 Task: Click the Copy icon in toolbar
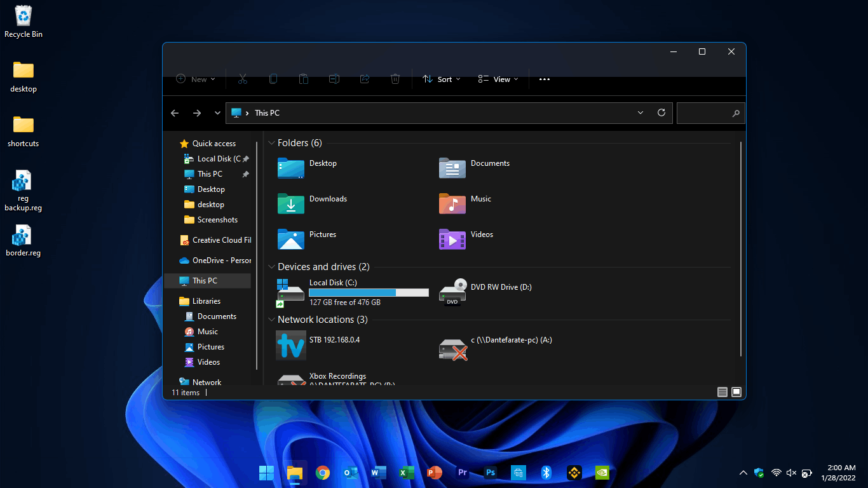(273, 79)
